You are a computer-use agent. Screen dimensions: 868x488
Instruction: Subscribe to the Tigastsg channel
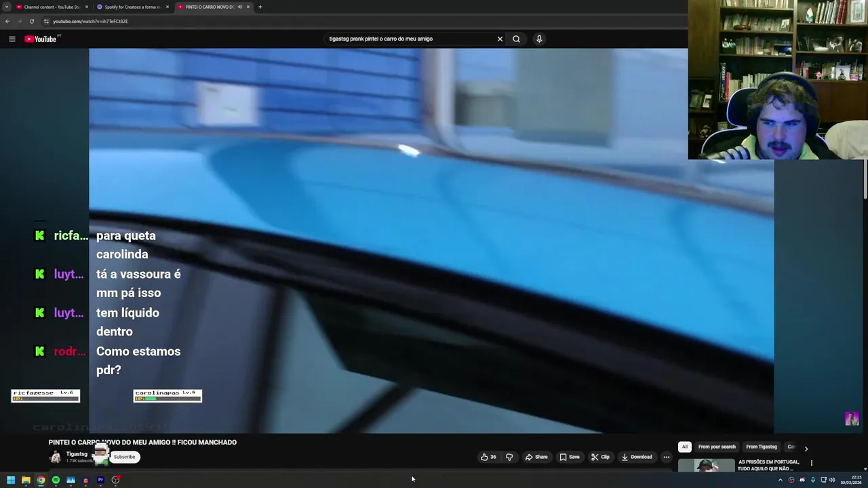[124, 457]
